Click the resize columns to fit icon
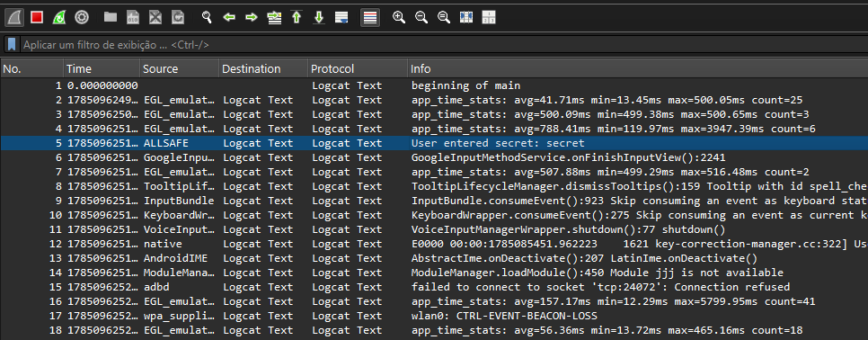 tap(466, 18)
